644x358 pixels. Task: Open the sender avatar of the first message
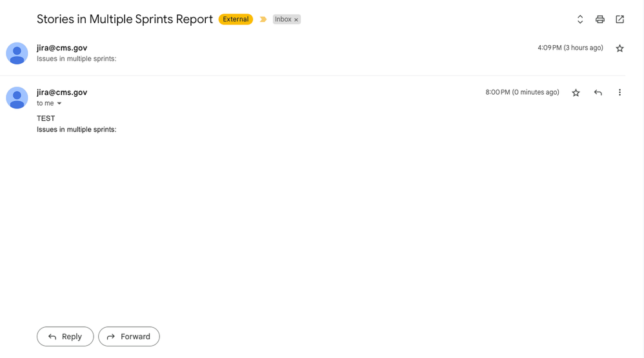(17, 54)
